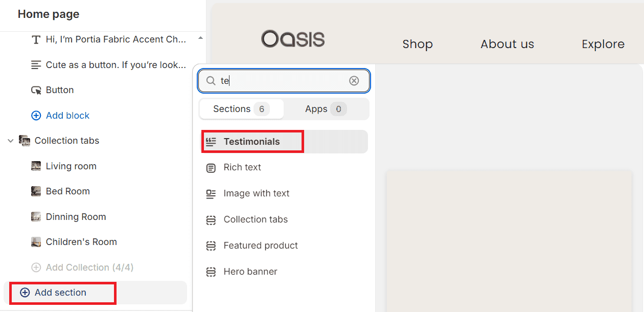
Task: Click the Testimonials section icon
Action: (x=211, y=142)
